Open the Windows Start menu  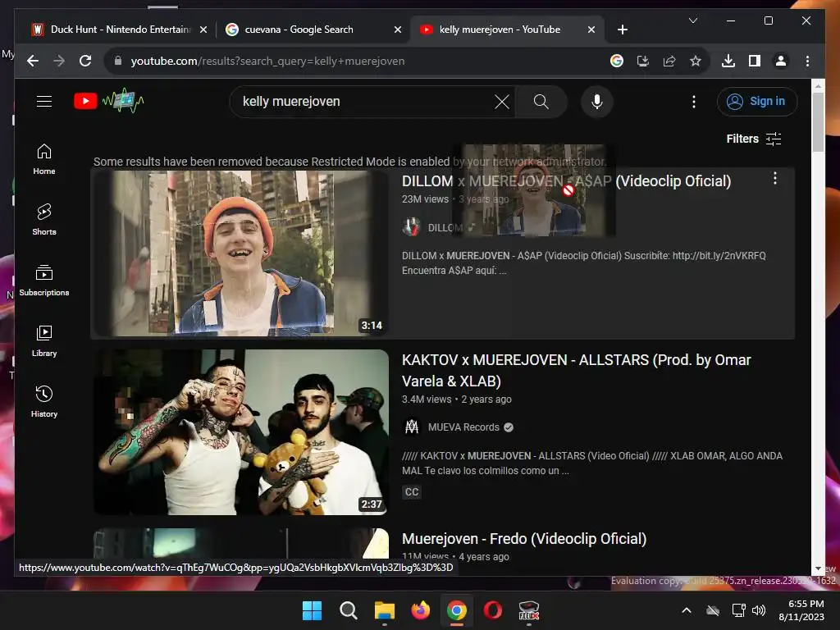click(x=312, y=610)
